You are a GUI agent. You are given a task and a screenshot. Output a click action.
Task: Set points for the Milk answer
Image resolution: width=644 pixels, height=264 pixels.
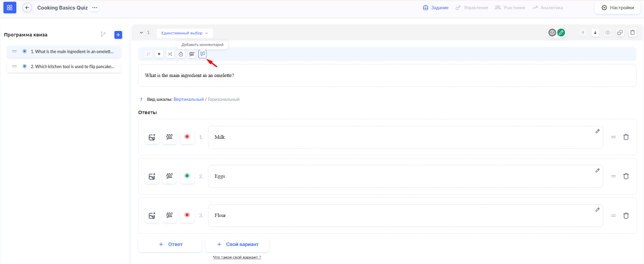click(169, 137)
